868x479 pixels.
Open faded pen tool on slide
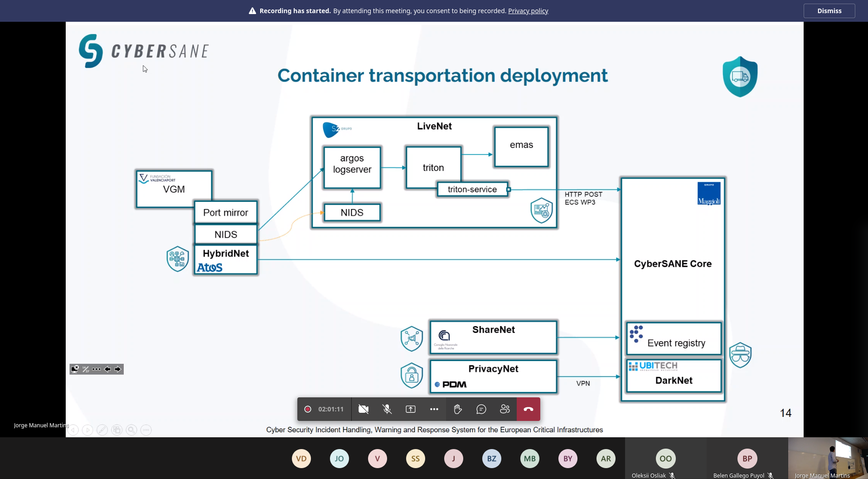click(102, 430)
